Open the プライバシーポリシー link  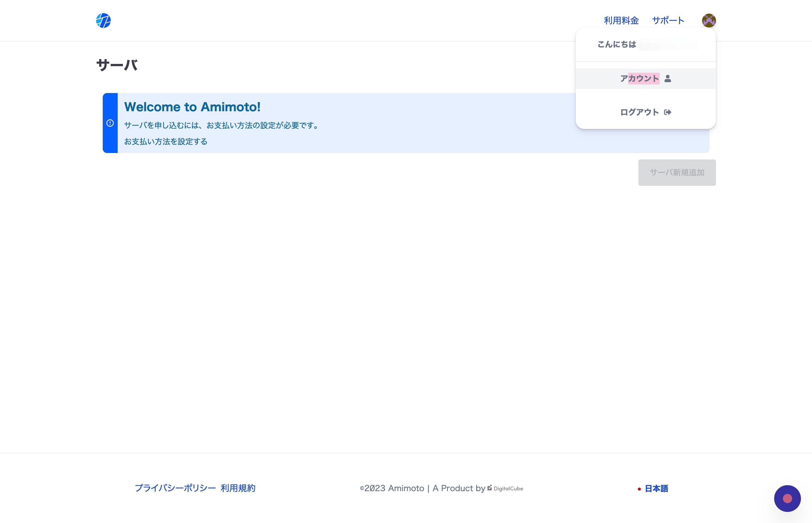(175, 488)
